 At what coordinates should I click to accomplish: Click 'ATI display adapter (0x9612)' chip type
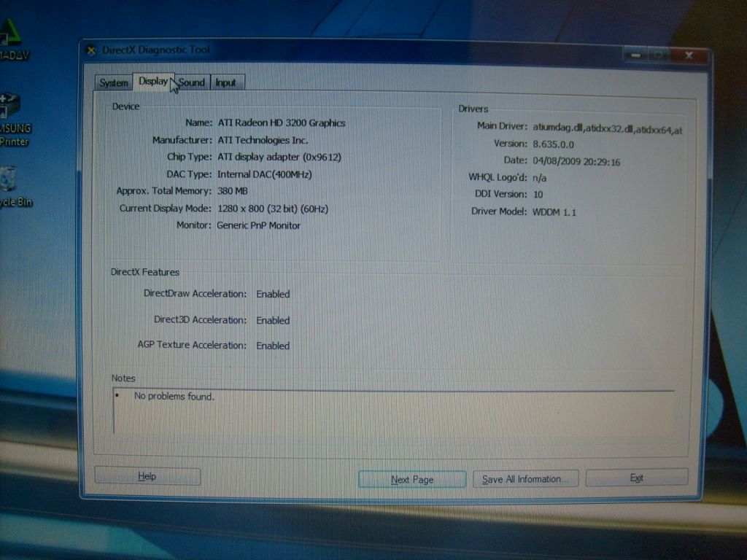click(279, 157)
